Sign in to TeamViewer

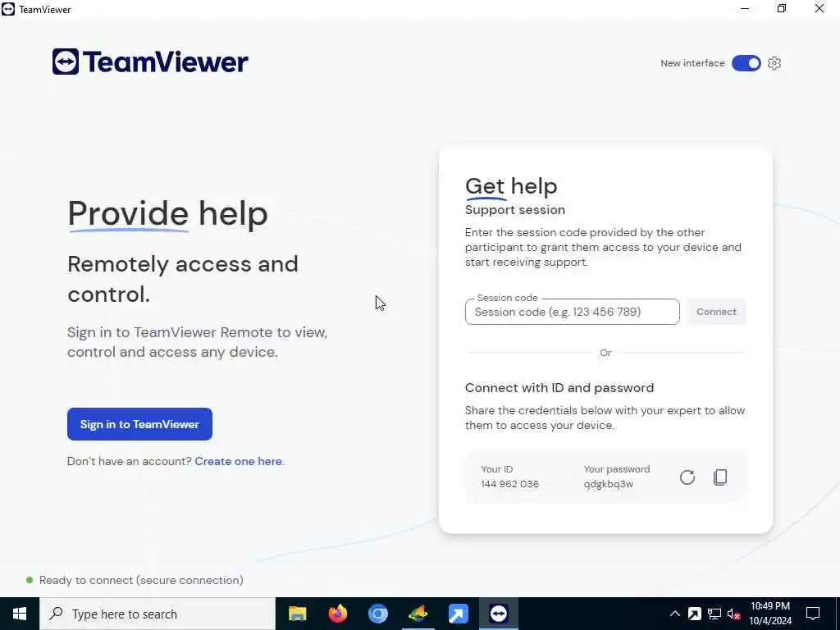(x=139, y=424)
